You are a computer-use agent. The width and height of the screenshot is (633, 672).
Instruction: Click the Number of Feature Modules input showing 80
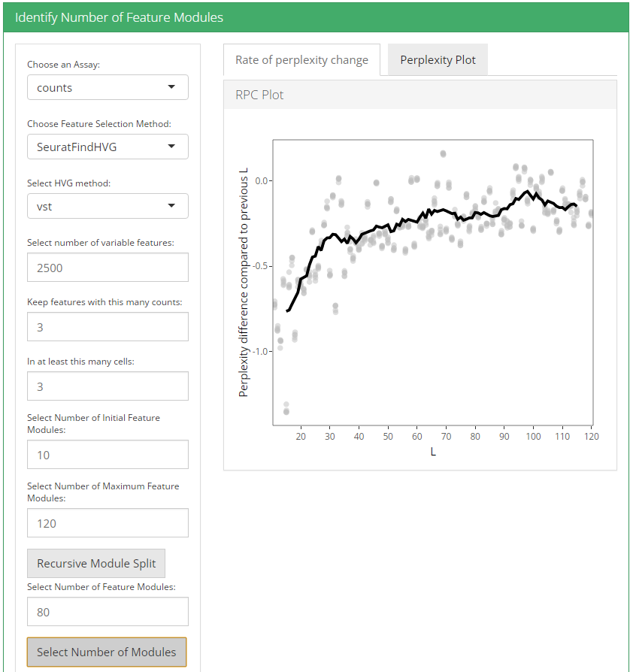point(108,612)
